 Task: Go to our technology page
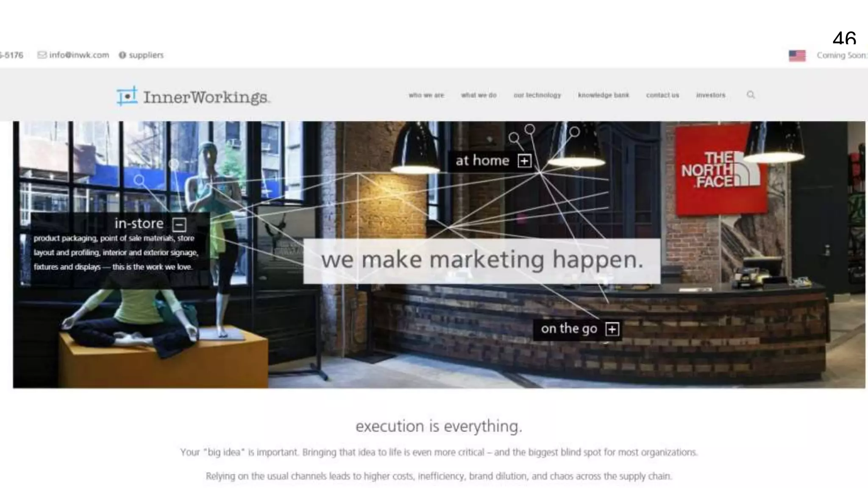[x=537, y=95]
